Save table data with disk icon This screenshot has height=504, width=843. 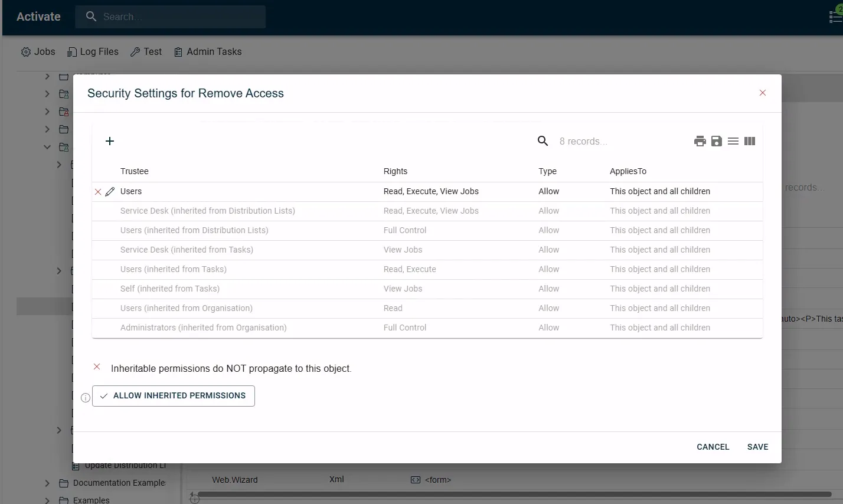[717, 141]
